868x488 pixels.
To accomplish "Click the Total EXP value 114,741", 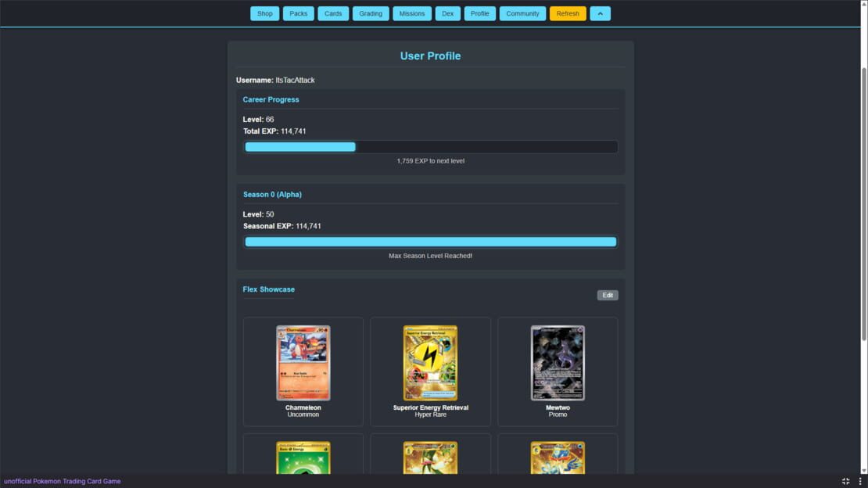I will [x=293, y=131].
